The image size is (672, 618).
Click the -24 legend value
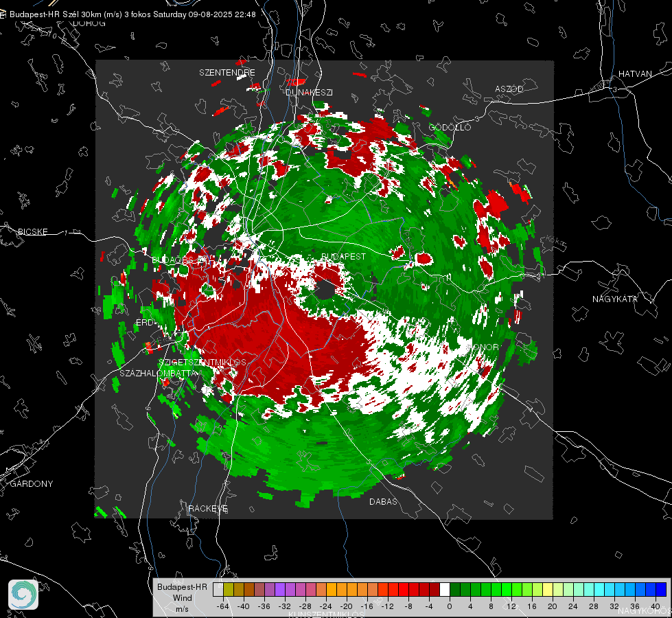click(326, 606)
